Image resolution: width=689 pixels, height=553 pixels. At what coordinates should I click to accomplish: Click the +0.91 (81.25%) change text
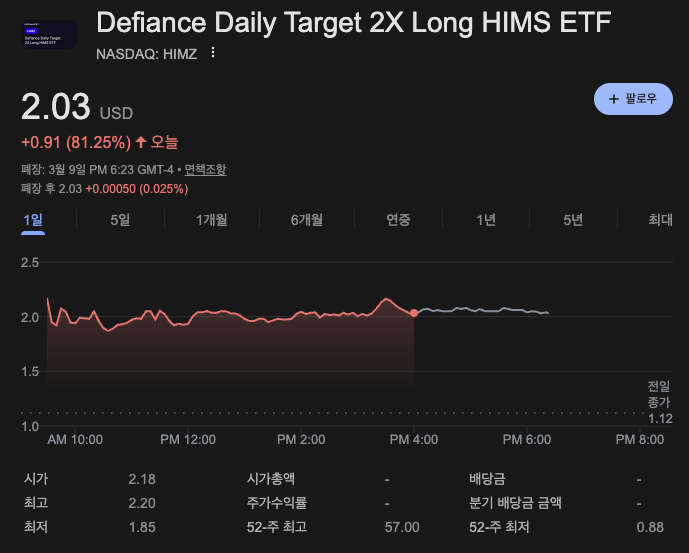point(76,142)
